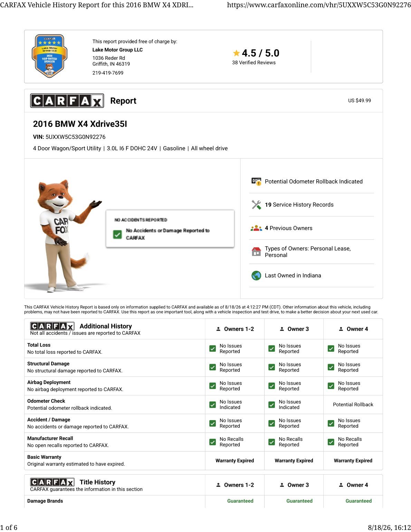The height and width of the screenshot is (532, 411).
Task: Click Airbag Deployment checkmark for Owners 1-2
Action: pos(213,386)
